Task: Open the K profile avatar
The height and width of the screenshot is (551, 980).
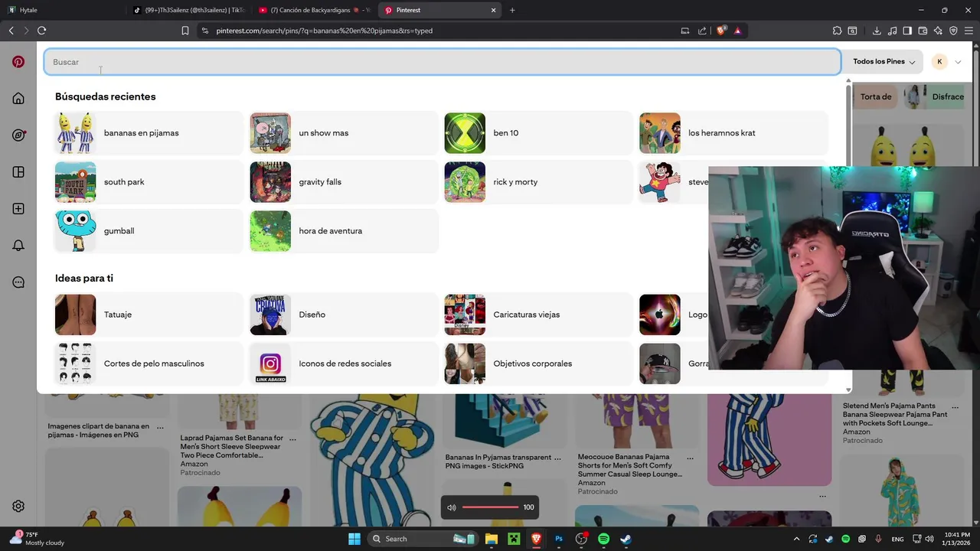Action: point(939,62)
